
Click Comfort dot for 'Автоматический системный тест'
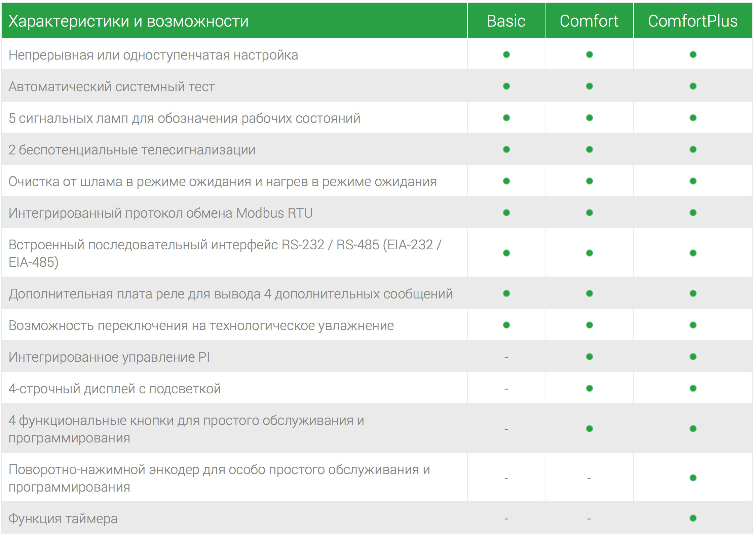point(590,86)
